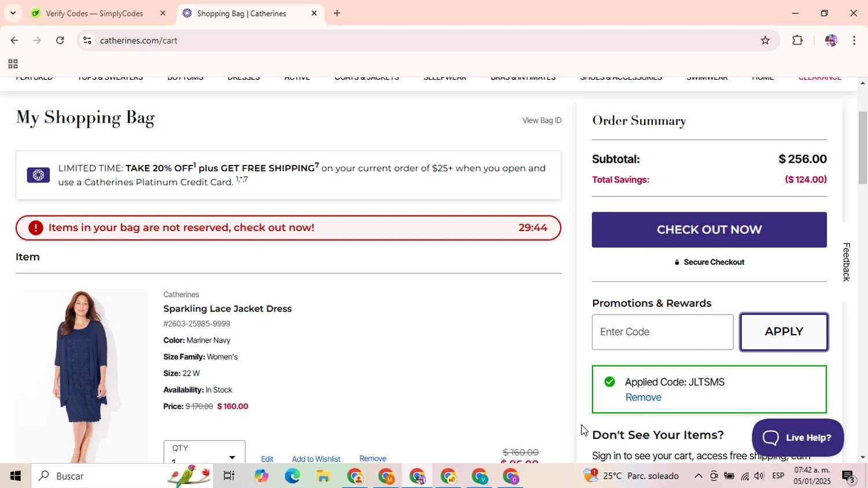868x488 pixels.
Task: Open the Chrome profile avatar
Action: (831, 41)
